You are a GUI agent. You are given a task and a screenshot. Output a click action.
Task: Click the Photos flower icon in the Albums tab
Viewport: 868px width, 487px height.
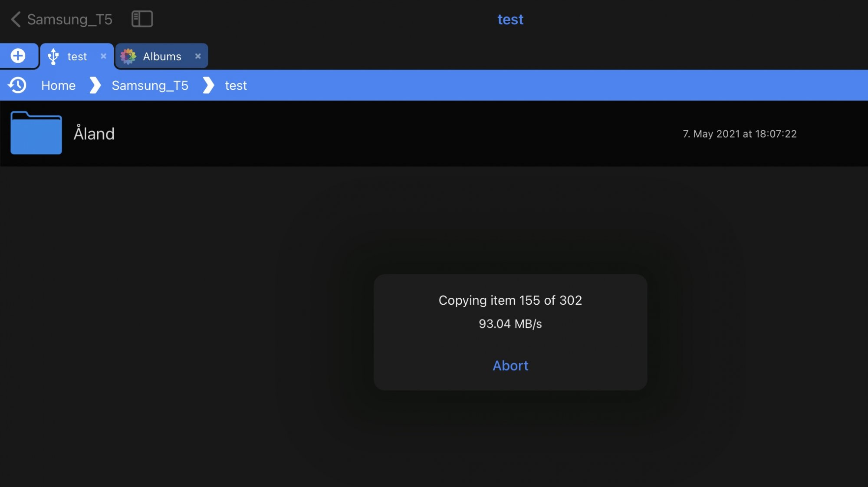click(x=128, y=56)
